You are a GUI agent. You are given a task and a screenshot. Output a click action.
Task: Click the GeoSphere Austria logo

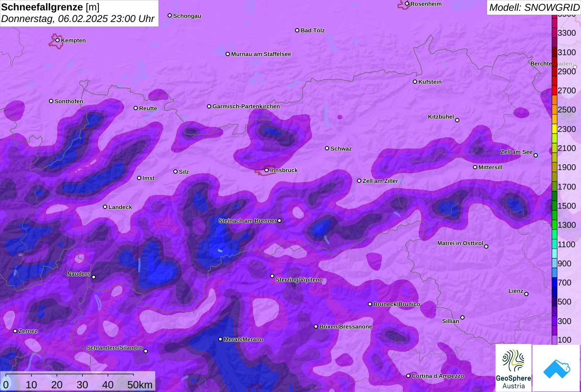coord(513,368)
